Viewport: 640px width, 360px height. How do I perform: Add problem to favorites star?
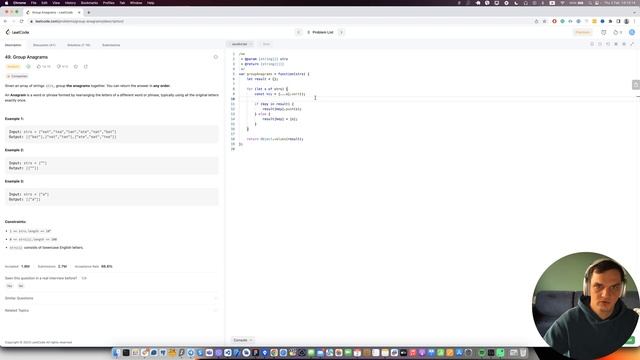(76, 67)
